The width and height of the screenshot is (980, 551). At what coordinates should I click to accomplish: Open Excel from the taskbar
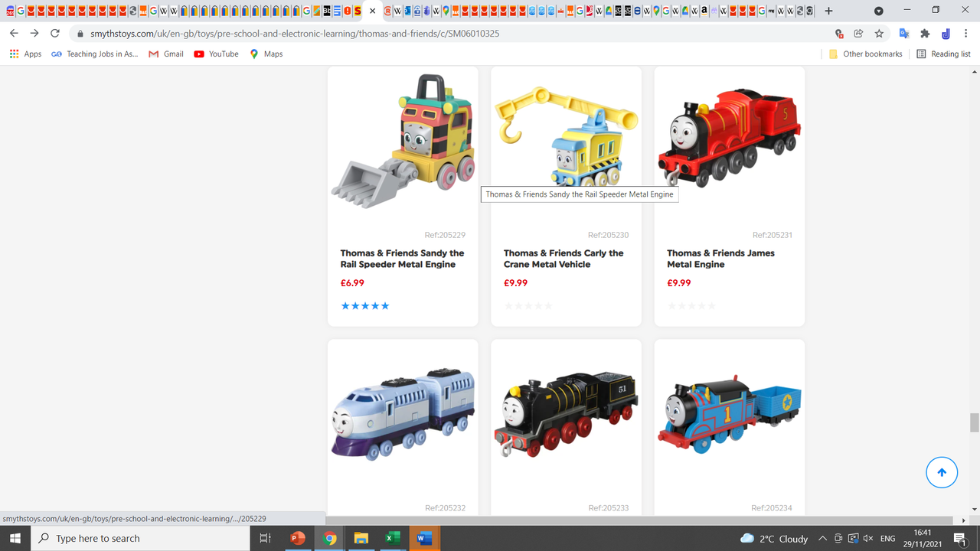tap(392, 539)
